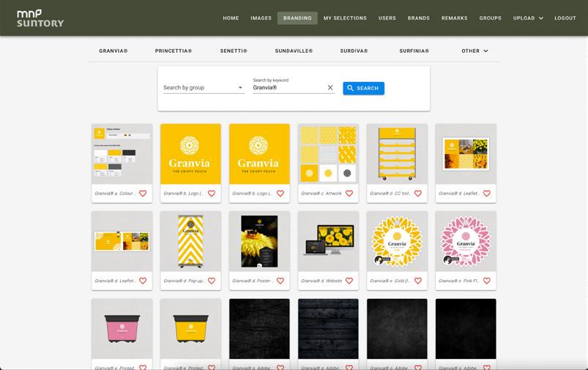Click the 'Granvia® d. CC trol..' card title
Screen dimensions: 588x370
coord(390,193)
